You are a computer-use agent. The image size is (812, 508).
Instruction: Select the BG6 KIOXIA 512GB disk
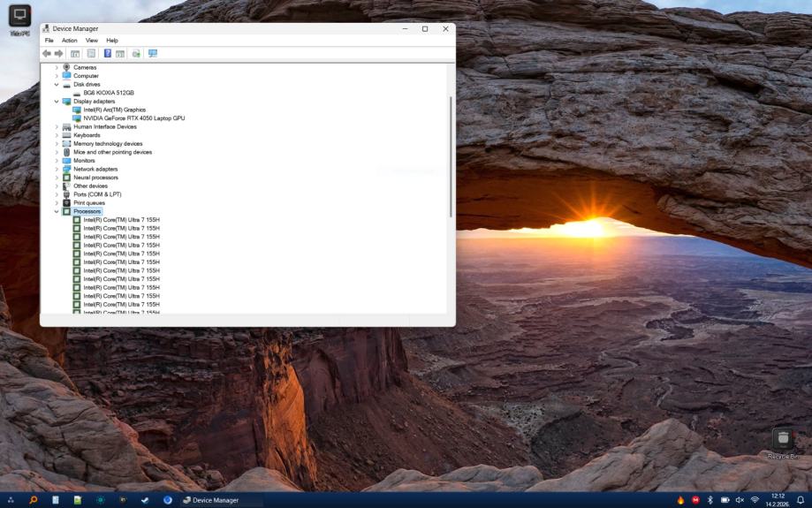pos(108,93)
